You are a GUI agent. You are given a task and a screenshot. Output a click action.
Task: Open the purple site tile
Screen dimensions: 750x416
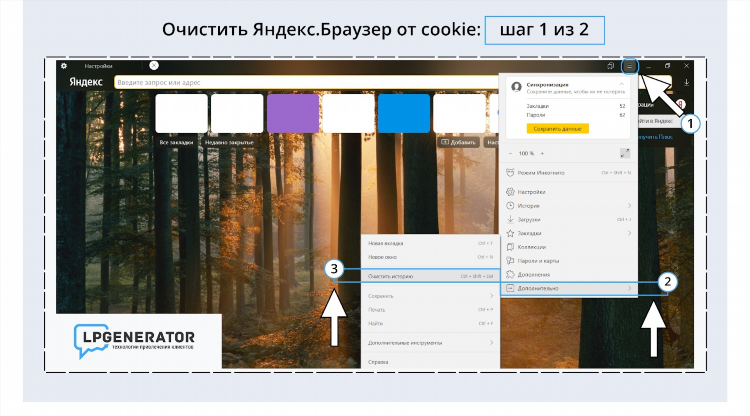tap(293, 113)
